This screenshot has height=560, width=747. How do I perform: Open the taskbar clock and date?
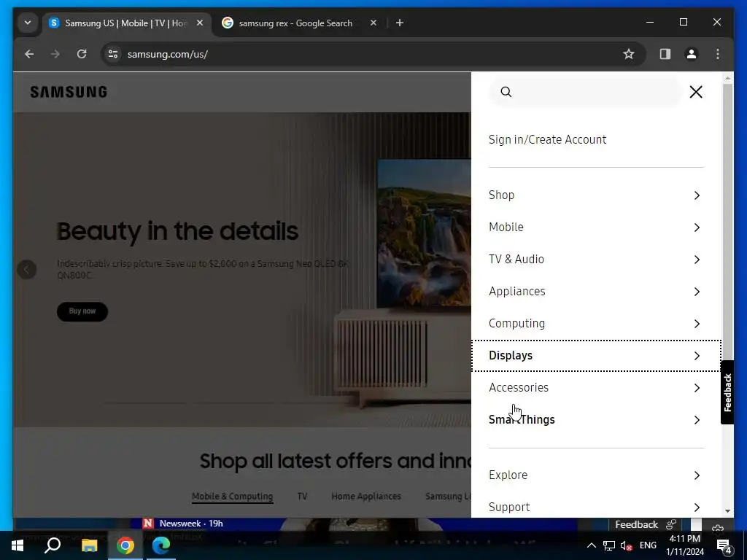pyautogui.click(x=684, y=545)
